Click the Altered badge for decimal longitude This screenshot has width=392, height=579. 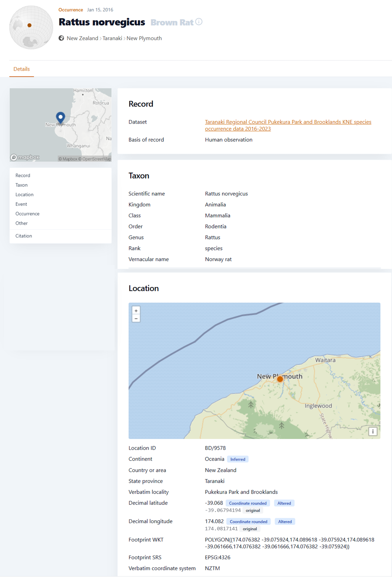pos(285,521)
